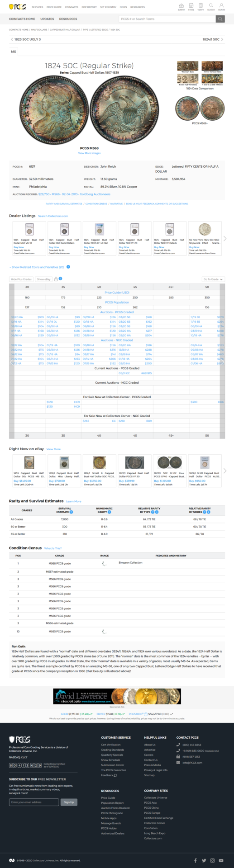Click the David Lawrence rare coins banner
This screenshot has height=868, width=234.
pyautogui.click(x=117, y=696)
